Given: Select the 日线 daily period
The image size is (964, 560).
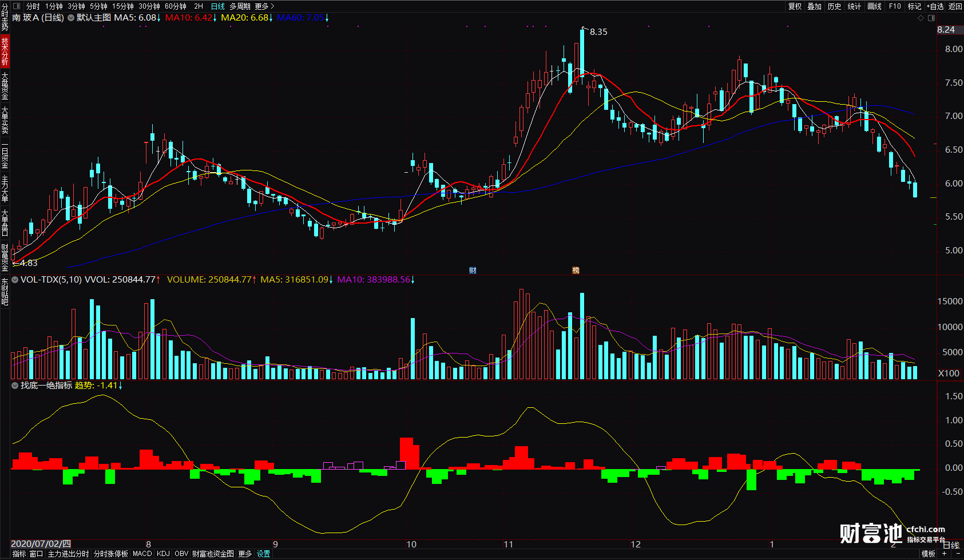Looking at the screenshot, I should (x=218, y=6).
